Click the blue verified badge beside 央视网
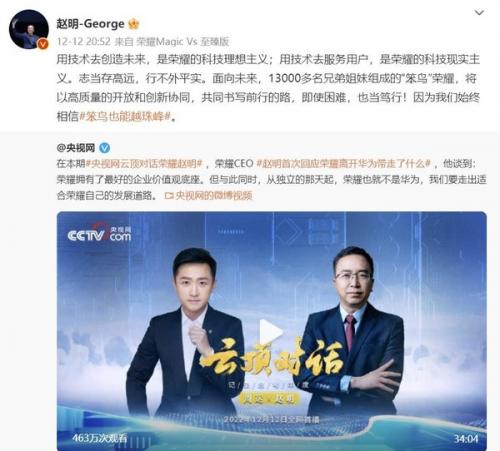 coord(105,148)
